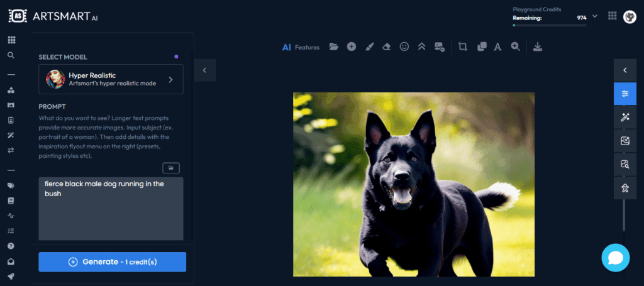Click the rocket icon in left sidebar

[11, 276]
